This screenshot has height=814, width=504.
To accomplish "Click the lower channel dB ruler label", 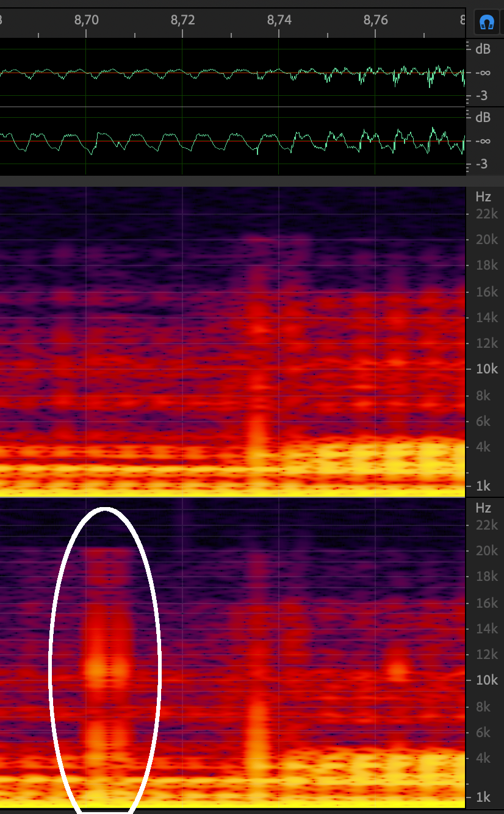I will click(483, 117).
